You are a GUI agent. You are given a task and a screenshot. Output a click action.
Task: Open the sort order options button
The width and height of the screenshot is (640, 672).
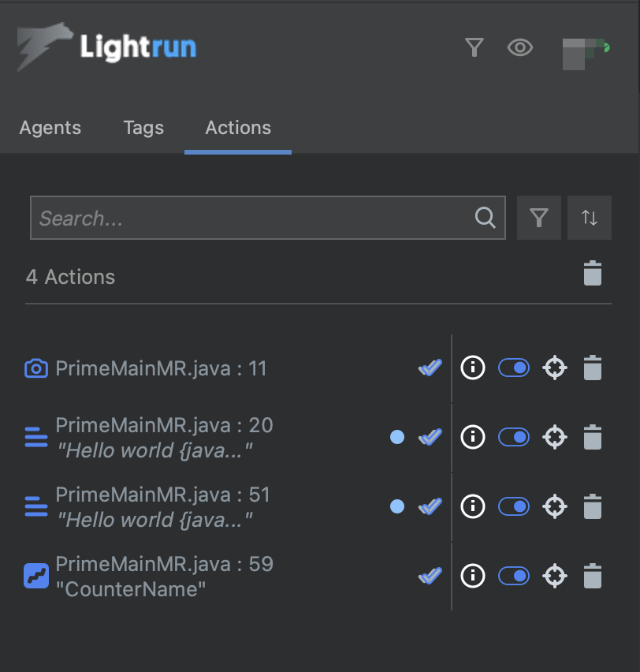(x=590, y=218)
